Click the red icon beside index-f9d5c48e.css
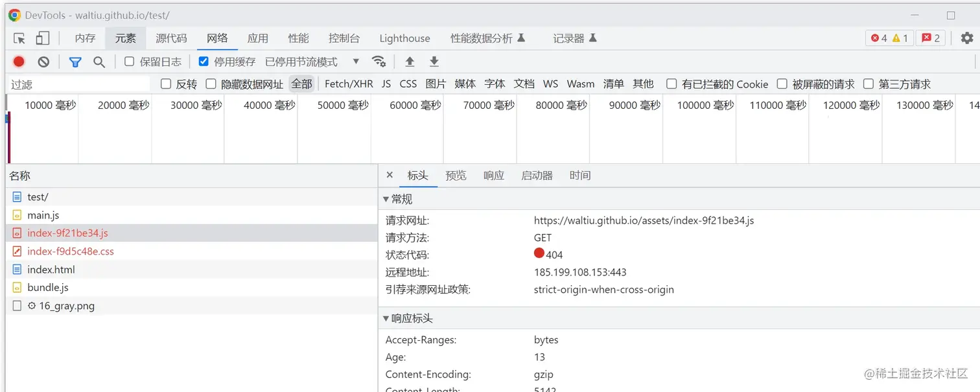The width and height of the screenshot is (980, 392). (17, 251)
